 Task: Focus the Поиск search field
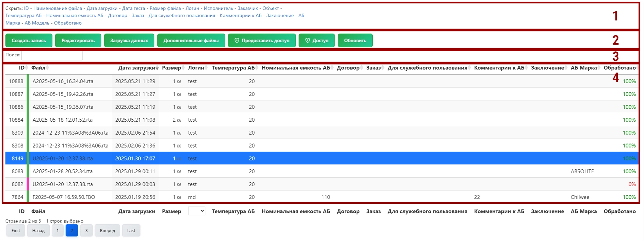coord(52,55)
